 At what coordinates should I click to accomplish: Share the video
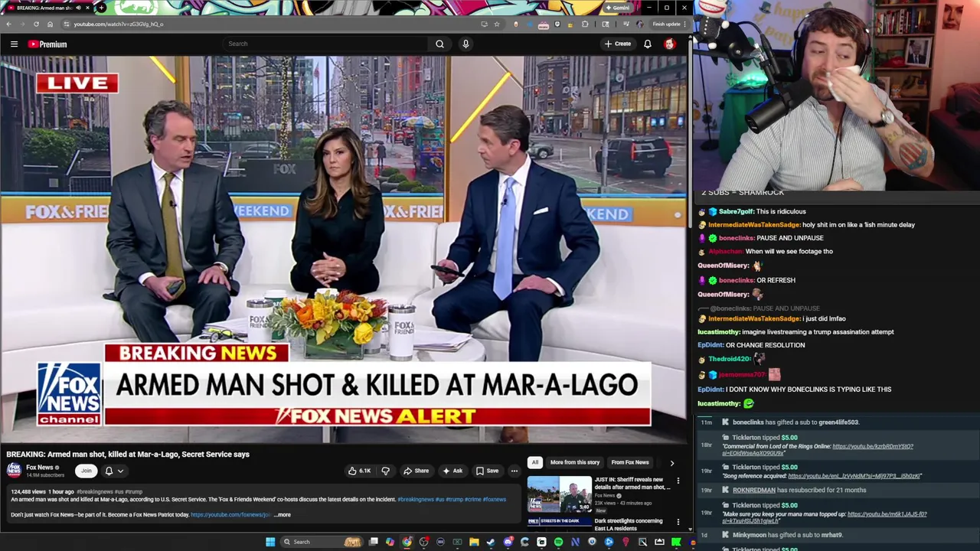(x=416, y=471)
